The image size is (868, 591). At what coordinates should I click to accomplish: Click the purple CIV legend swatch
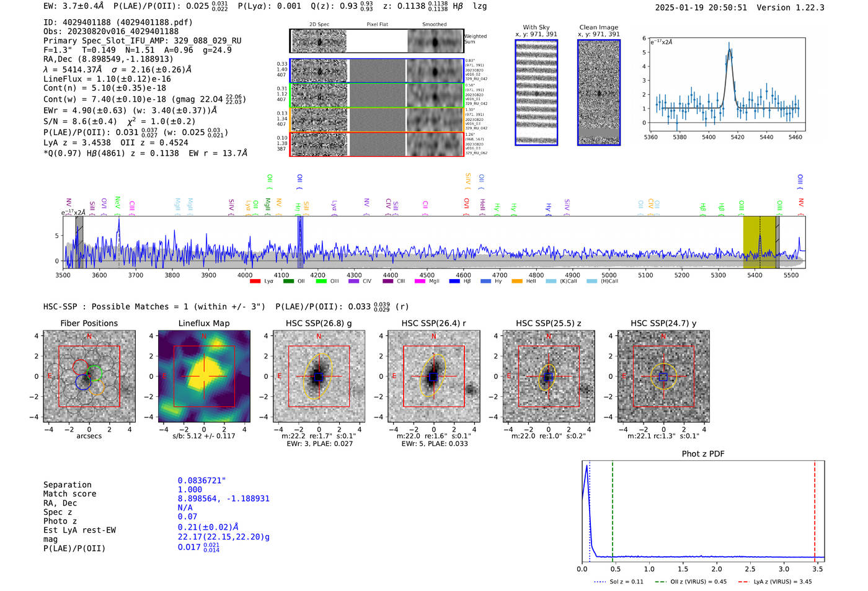tap(353, 282)
